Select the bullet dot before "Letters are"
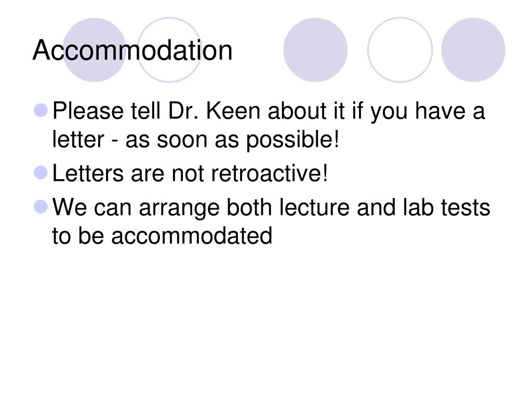Screen dimensions: 532x399 tap(41, 172)
